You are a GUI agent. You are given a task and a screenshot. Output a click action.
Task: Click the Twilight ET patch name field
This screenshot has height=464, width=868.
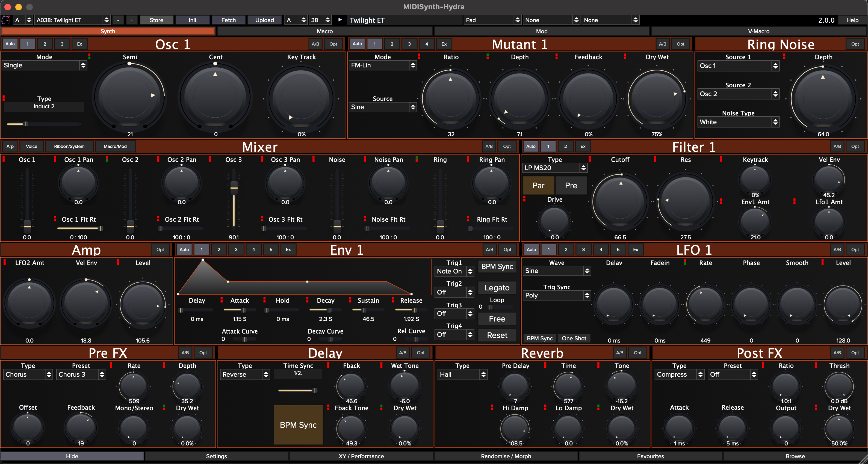pos(404,20)
